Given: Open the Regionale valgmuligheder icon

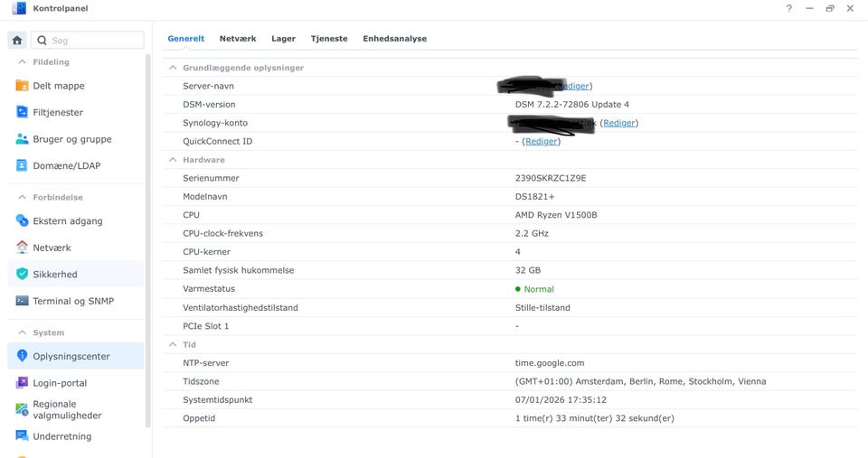Looking at the screenshot, I should click(22, 409).
